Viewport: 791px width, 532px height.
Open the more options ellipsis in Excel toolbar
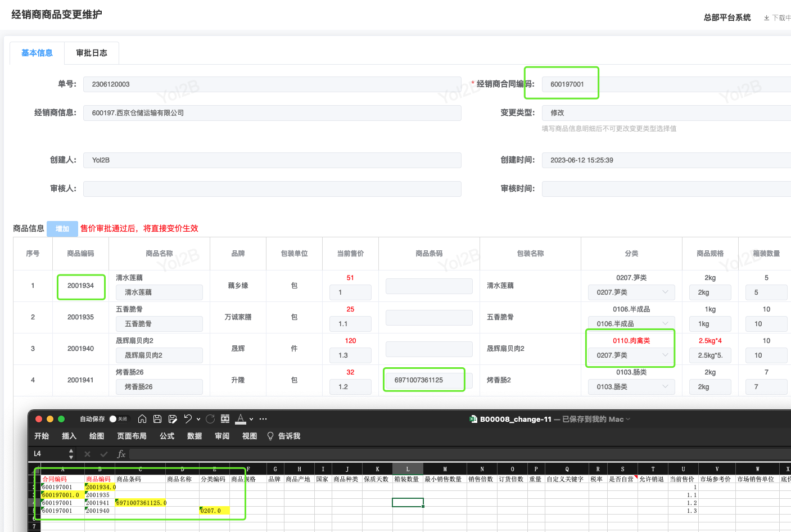point(263,419)
